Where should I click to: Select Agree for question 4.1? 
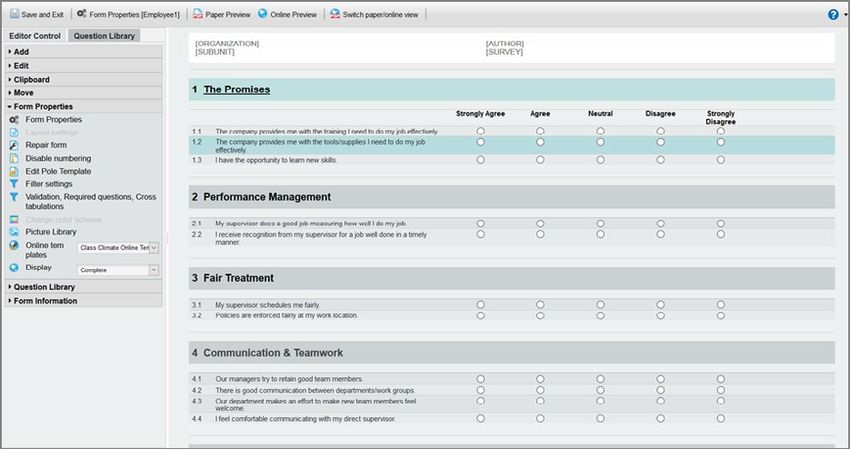coord(540,379)
